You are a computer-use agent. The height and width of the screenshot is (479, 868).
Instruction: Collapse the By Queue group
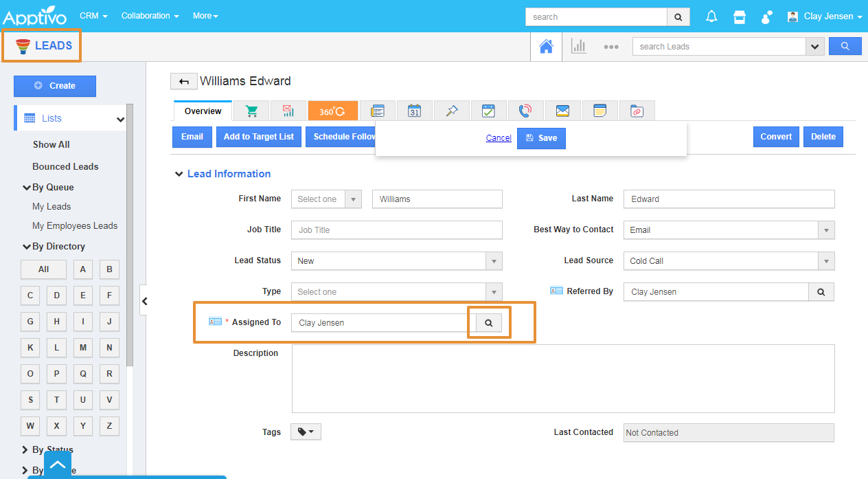[x=27, y=188]
